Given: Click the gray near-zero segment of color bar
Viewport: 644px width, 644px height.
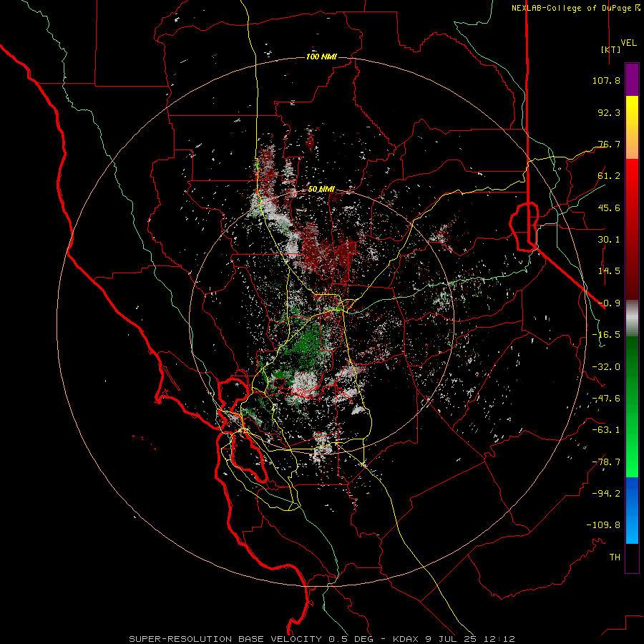Looking at the screenshot, I should click(632, 318).
